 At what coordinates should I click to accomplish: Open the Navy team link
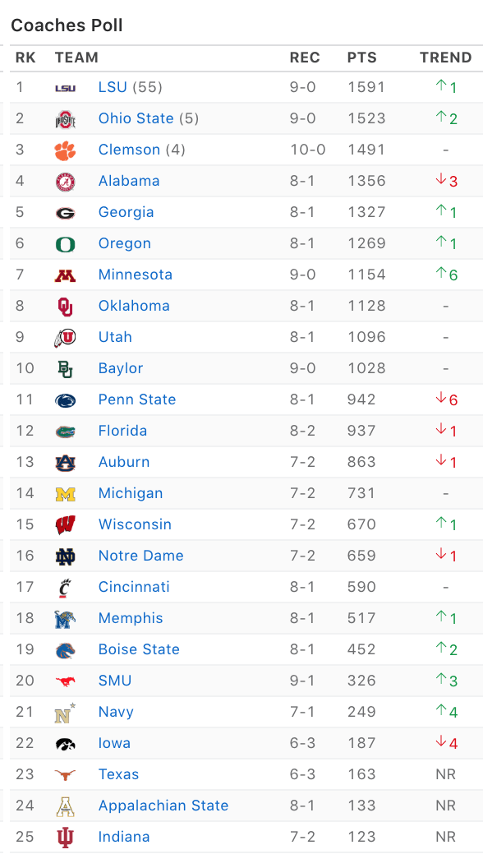point(116,713)
